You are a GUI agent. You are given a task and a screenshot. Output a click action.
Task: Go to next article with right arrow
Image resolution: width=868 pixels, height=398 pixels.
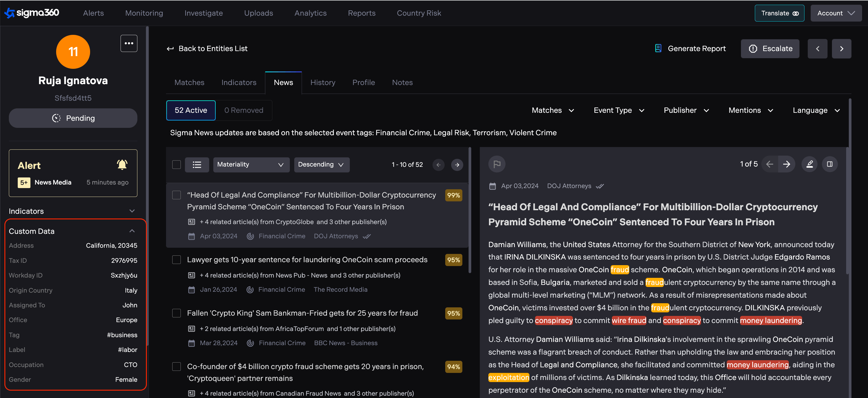pyautogui.click(x=786, y=164)
